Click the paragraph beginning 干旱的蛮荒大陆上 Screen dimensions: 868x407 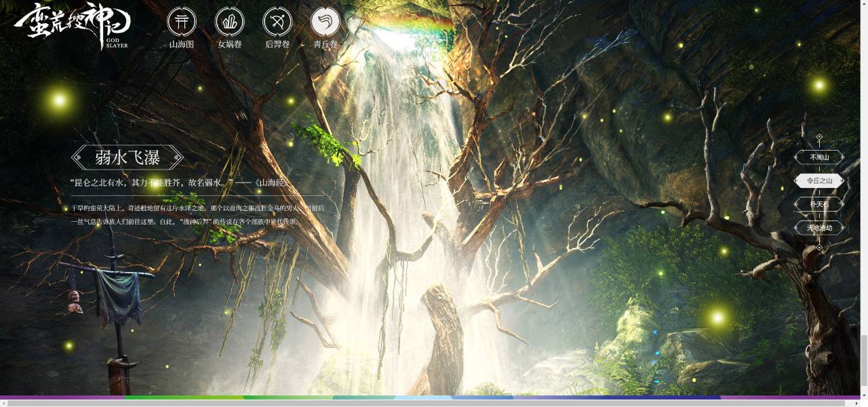pos(197,214)
